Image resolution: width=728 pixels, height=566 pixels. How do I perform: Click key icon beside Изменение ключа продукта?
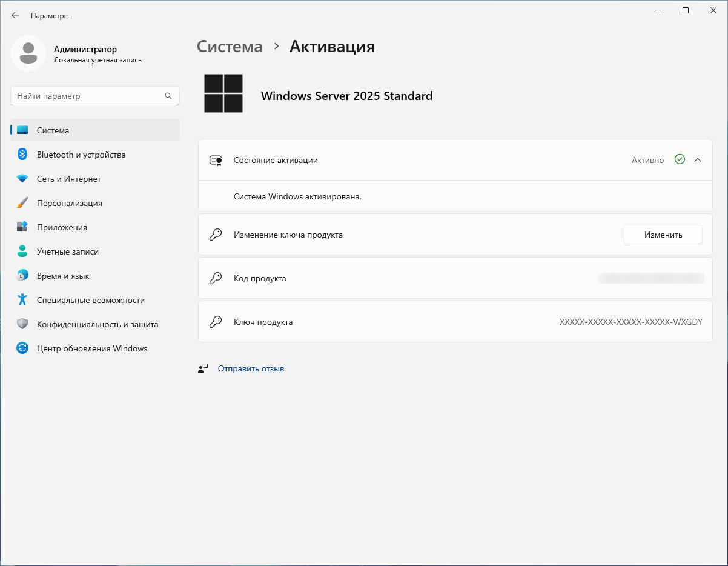(x=215, y=235)
